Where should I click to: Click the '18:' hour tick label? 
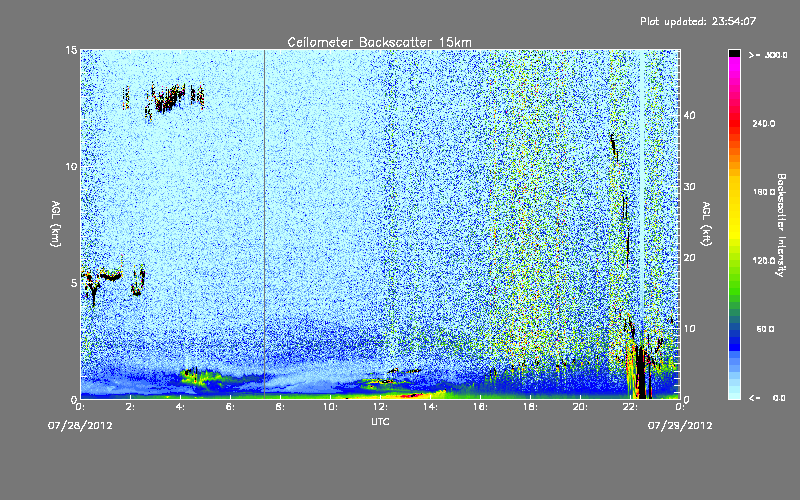coord(530,407)
